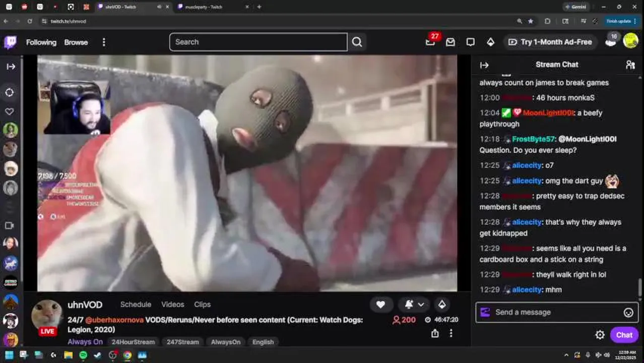Open Chrome extensions puzzle icon
This screenshot has width=644, height=363.
[x=547, y=21]
